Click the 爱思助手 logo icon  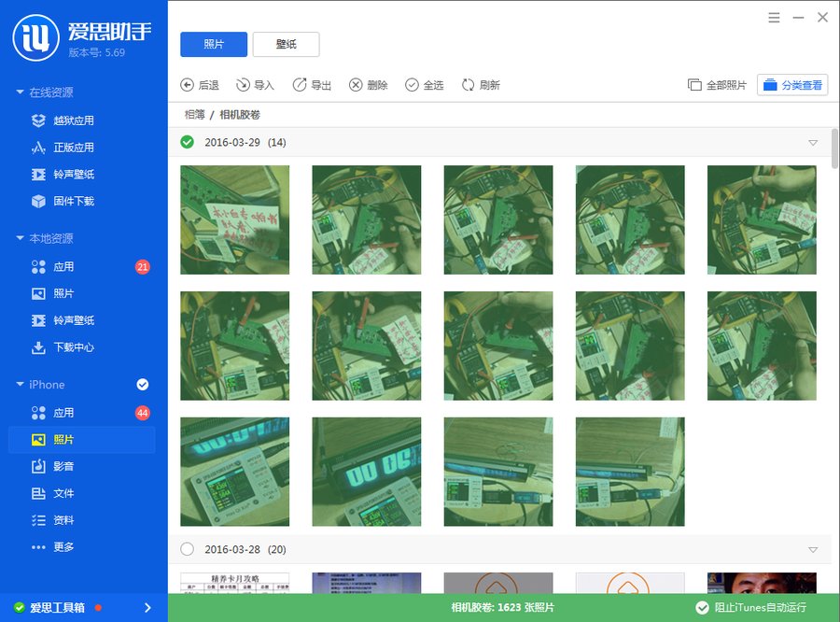35,38
